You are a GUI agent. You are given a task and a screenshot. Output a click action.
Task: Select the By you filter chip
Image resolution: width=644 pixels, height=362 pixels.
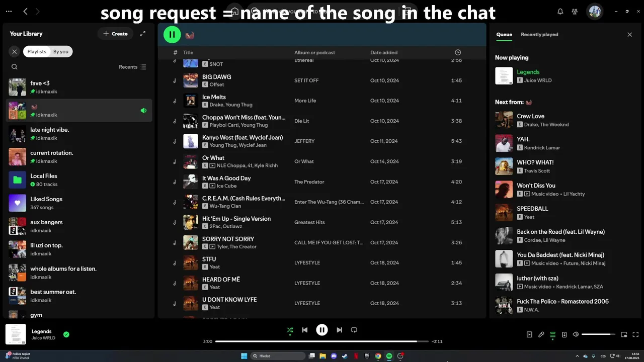(61, 51)
